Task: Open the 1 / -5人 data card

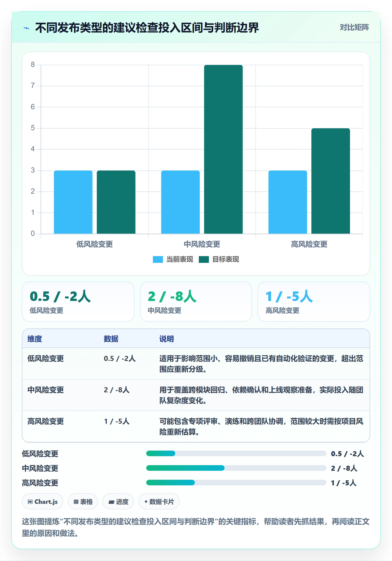Action: [314, 302]
